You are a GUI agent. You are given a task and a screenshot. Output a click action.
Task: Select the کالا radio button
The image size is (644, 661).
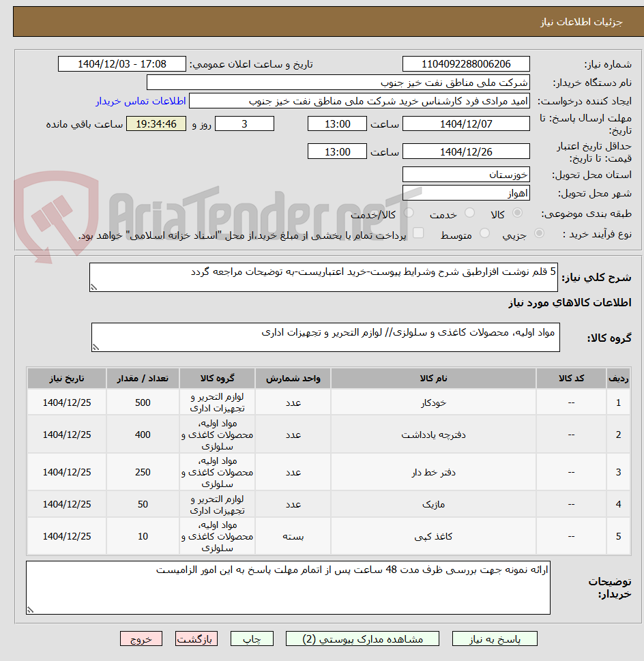(x=518, y=213)
